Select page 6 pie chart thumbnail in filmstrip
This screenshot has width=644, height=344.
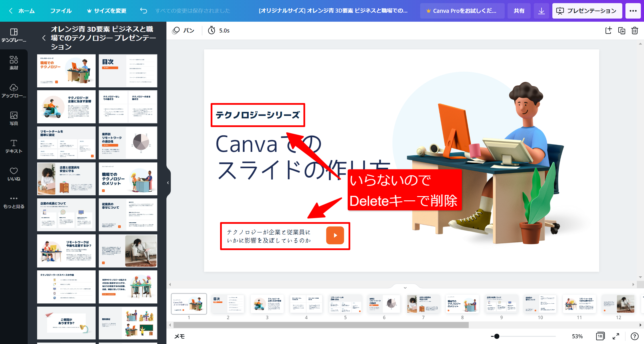(384, 304)
